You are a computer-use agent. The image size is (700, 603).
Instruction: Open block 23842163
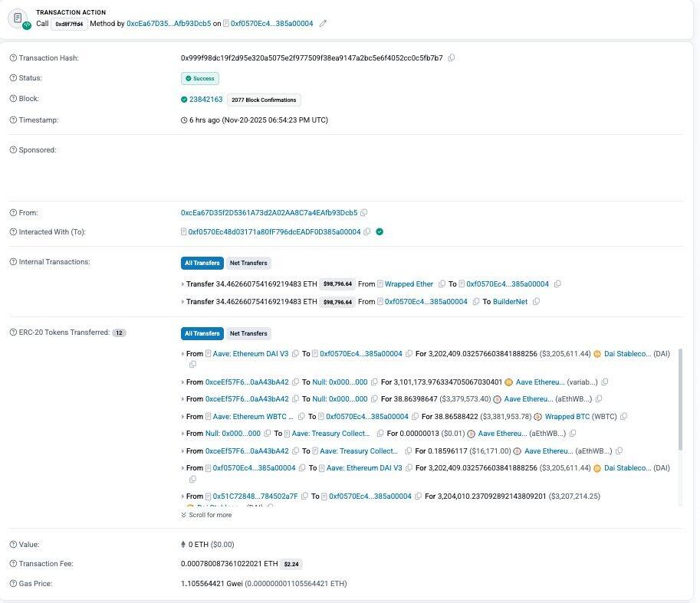[205, 100]
